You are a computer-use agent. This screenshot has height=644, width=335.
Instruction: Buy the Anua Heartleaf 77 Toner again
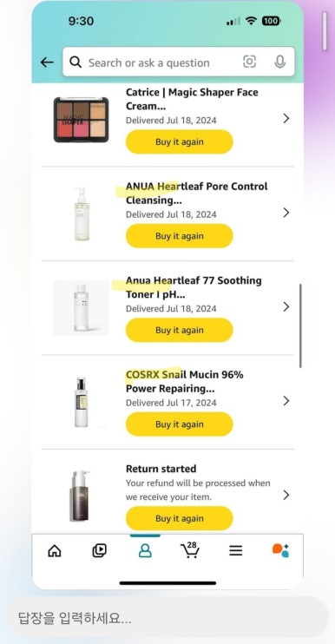tap(180, 330)
